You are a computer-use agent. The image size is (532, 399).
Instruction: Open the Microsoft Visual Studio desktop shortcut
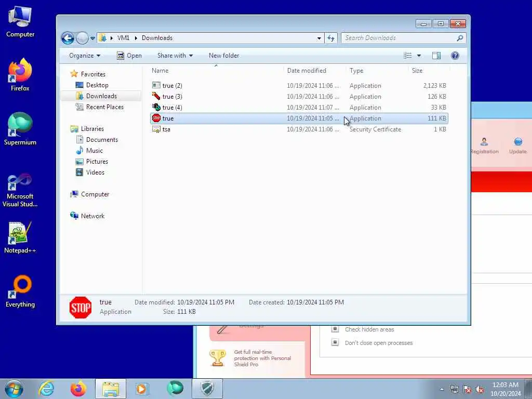tap(20, 190)
